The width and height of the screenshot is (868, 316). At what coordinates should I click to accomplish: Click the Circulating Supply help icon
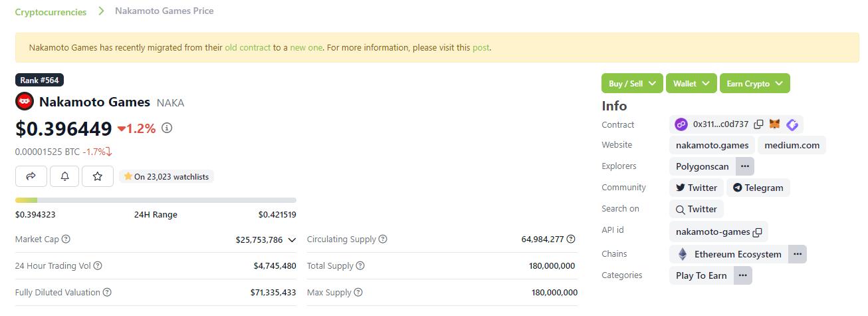point(383,239)
